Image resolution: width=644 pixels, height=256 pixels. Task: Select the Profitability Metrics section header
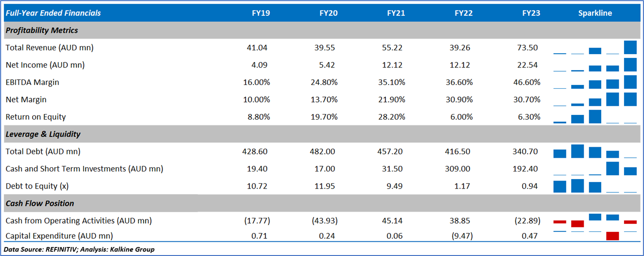point(42,30)
